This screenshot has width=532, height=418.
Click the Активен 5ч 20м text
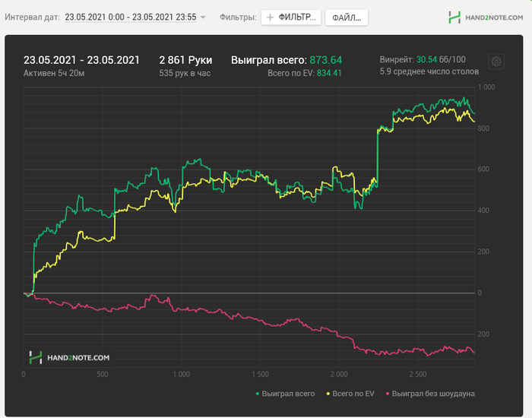click(x=54, y=73)
